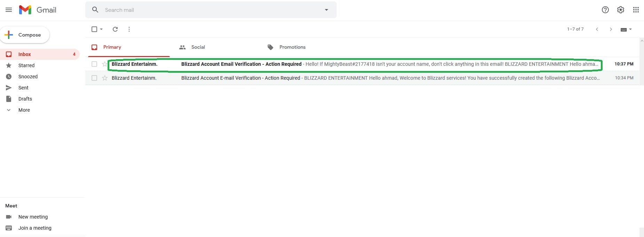The height and width of the screenshot is (237, 644).
Task: Switch to the Promotions tab
Action: coord(292,47)
